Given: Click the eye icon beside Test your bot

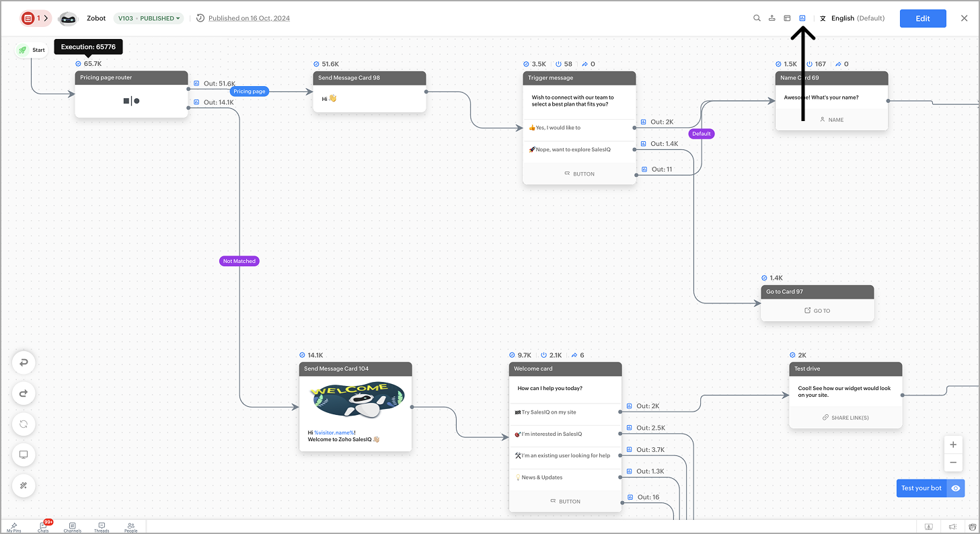Looking at the screenshot, I should (956, 488).
